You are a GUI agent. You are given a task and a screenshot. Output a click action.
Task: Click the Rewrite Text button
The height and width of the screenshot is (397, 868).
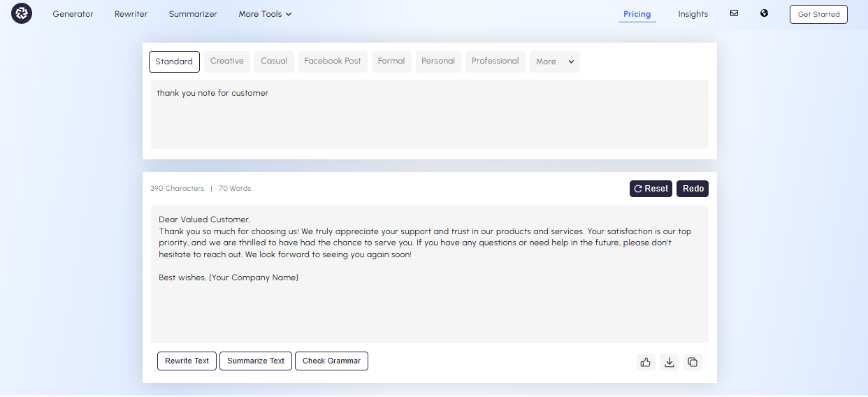coord(187,361)
